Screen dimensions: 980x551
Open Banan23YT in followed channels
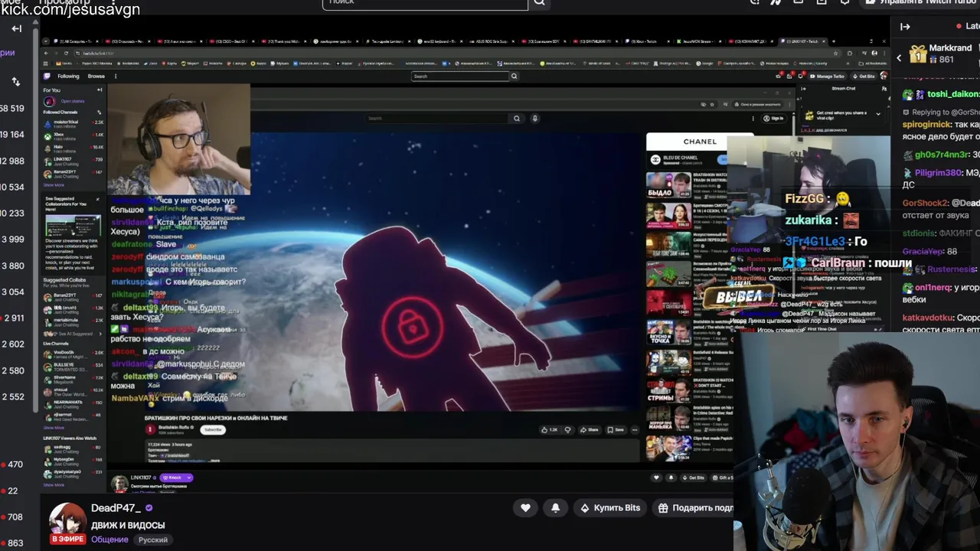coord(73,173)
